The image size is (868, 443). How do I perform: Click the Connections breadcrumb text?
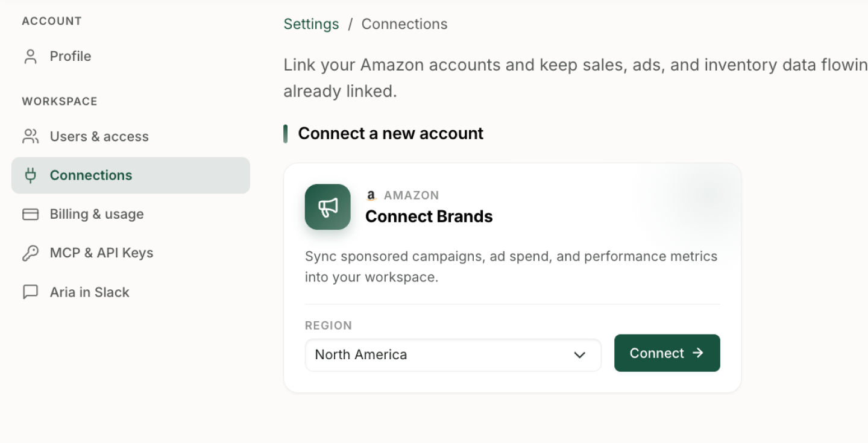pyautogui.click(x=404, y=24)
